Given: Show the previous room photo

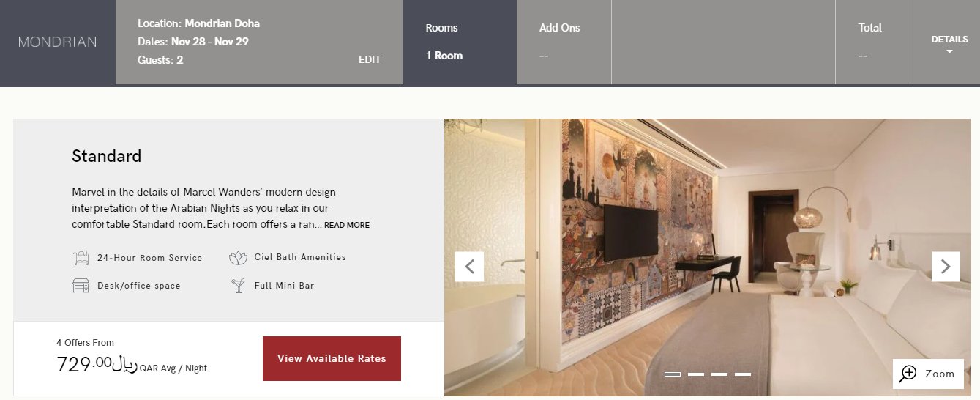Looking at the screenshot, I should click(470, 267).
